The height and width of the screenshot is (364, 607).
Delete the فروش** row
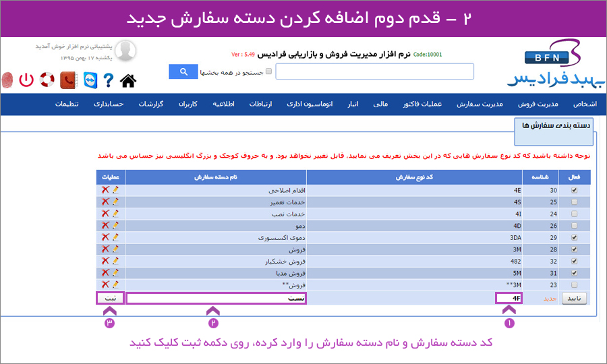105,284
